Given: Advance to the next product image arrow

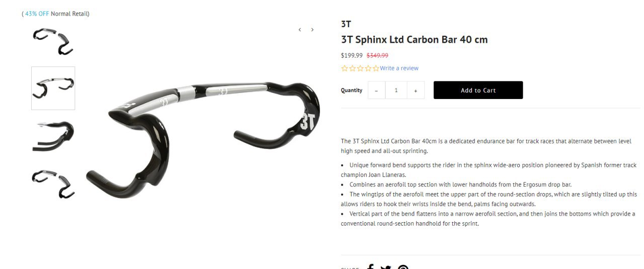Looking at the screenshot, I should (x=312, y=30).
